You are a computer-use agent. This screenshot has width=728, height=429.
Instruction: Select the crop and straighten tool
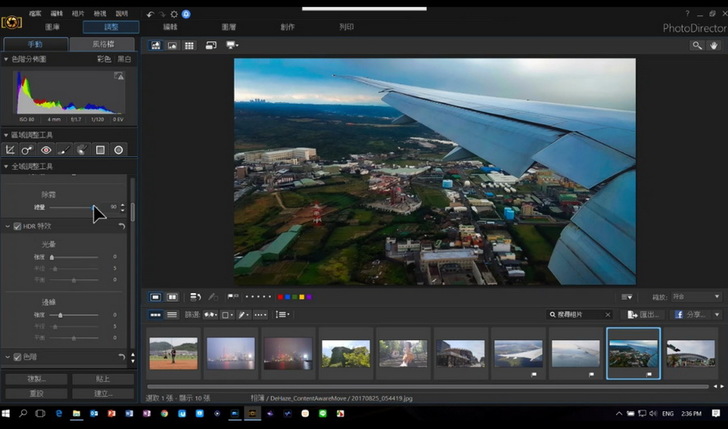coord(10,150)
